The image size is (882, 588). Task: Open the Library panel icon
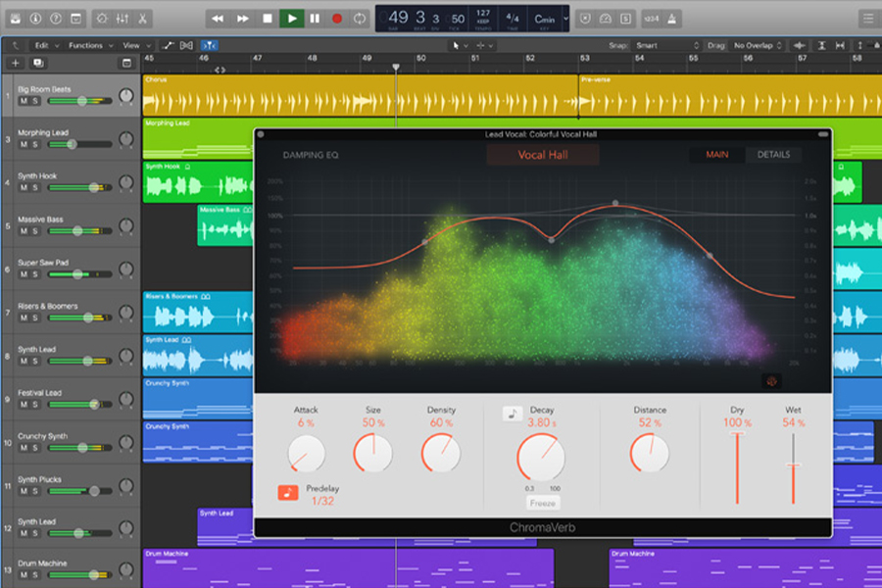point(15,19)
